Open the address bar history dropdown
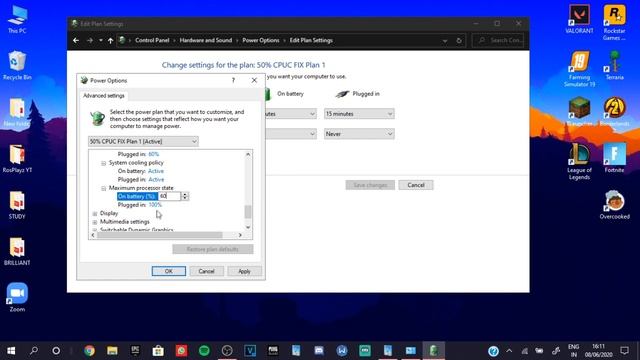640x360 pixels. [445, 40]
